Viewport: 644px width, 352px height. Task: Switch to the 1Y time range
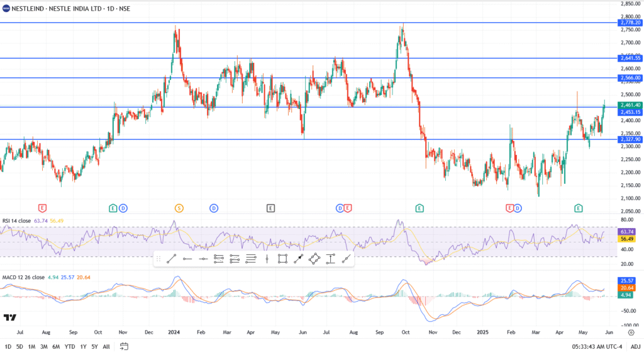pos(84,347)
